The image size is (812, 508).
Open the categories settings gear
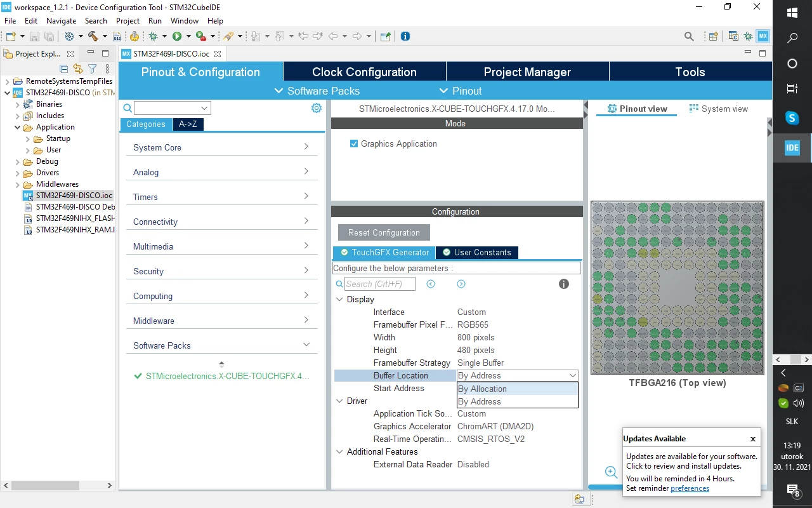[x=317, y=108]
